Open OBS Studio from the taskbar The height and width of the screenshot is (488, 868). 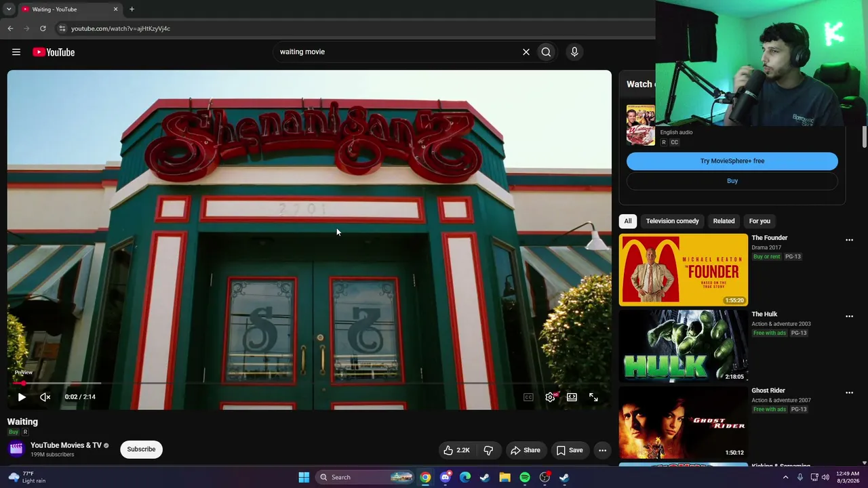pos(545,477)
